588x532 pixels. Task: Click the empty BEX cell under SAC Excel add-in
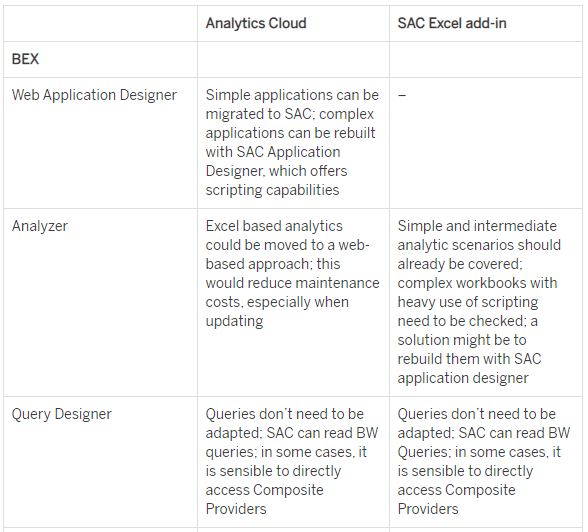(x=486, y=59)
